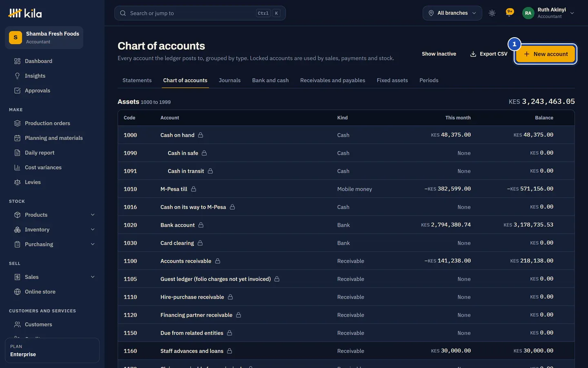Open the All branches dropdown

tap(452, 13)
